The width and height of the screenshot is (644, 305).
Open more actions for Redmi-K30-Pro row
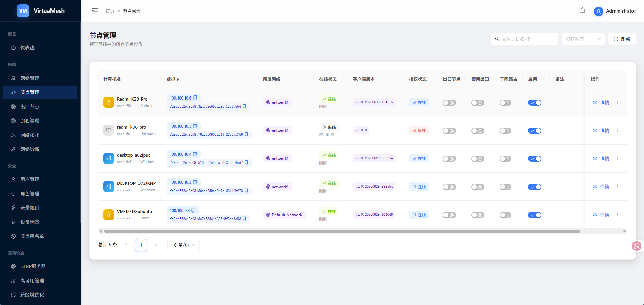point(617,102)
